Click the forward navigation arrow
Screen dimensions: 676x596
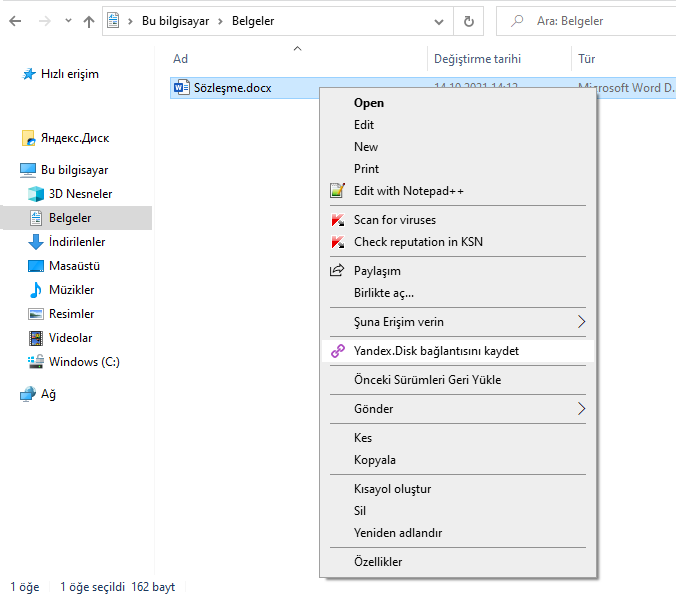[44, 21]
